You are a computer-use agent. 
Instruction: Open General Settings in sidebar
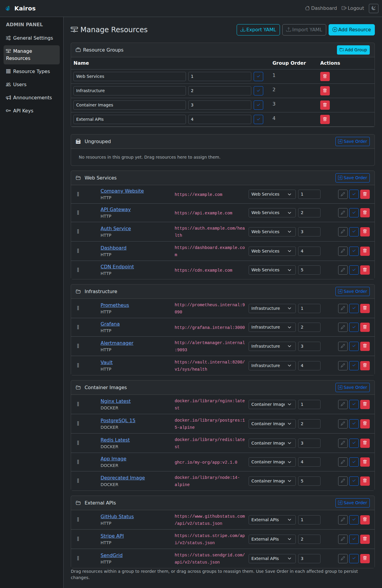pos(32,38)
